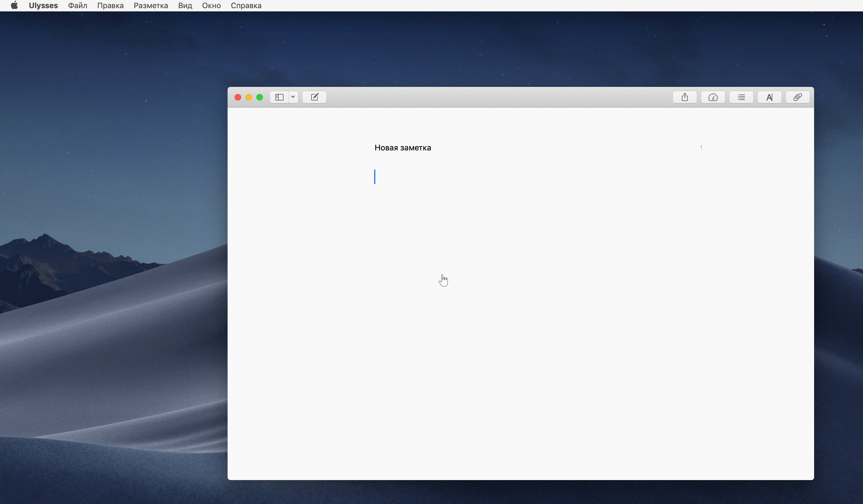Expand the view layout dropdown chevron
Image resolution: width=863 pixels, height=504 pixels.
(293, 97)
